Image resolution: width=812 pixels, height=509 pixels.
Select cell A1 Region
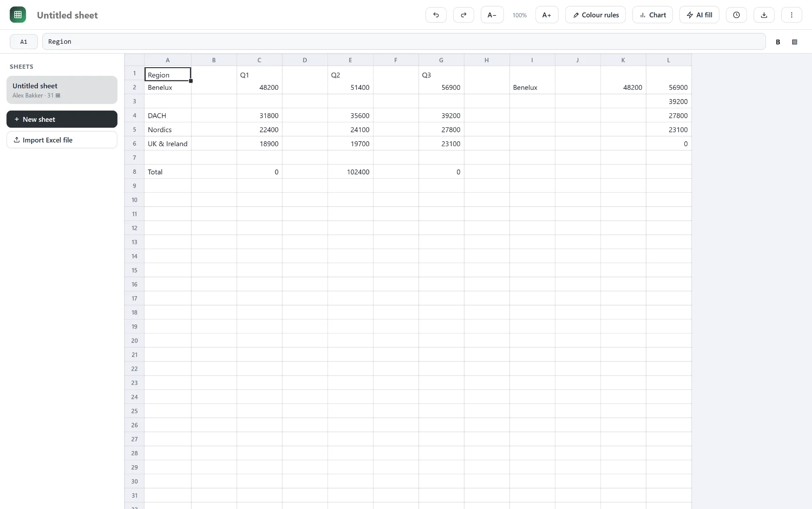point(168,74)
